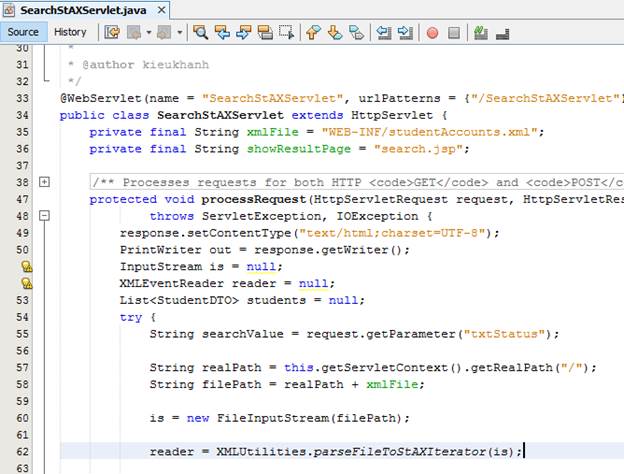Click 'PrintWriter' type on line 50
Viewport: 624px width, 474px height.
click(x=160, y=250)
